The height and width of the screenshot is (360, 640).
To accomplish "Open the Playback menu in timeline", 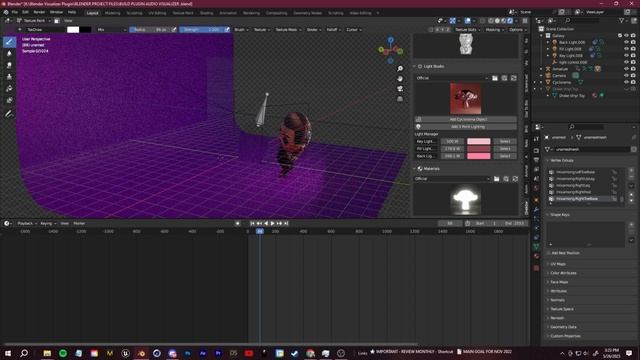I will pos(27,223).
